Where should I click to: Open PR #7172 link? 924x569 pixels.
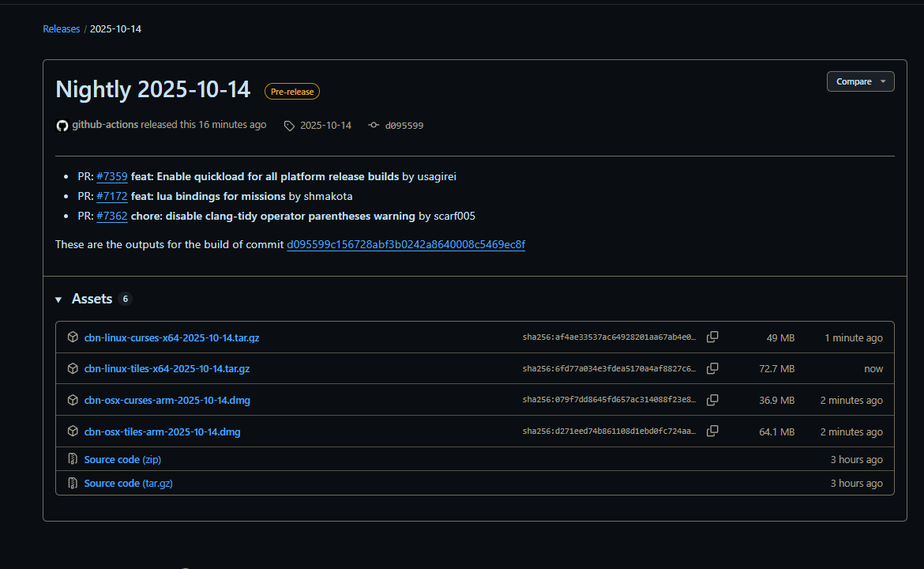[112, 196]
